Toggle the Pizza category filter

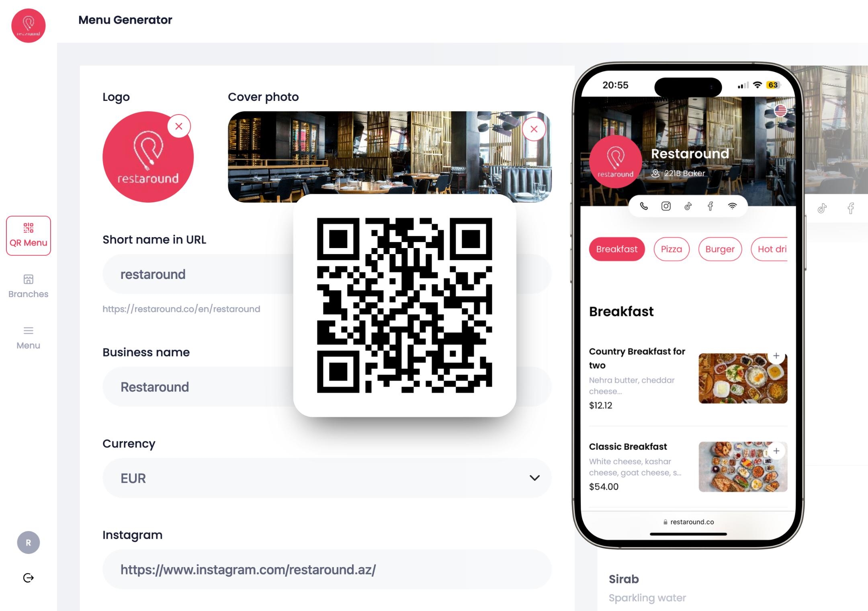(x=670, y=249)
